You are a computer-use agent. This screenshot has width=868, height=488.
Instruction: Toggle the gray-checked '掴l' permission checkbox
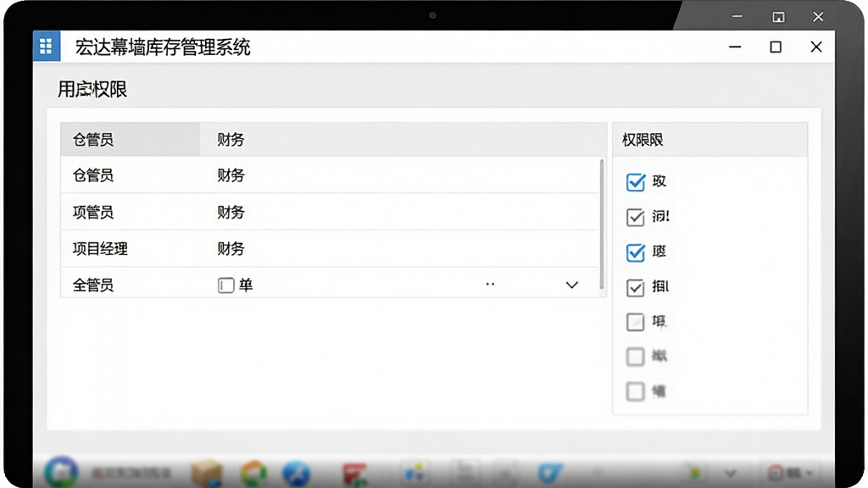click(x=636, y=288)
